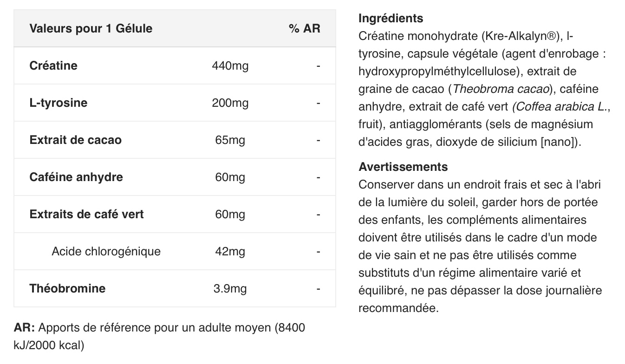
Task: Click the 'Valeurs pour 1 Gélule' table header
Action: 91,28
